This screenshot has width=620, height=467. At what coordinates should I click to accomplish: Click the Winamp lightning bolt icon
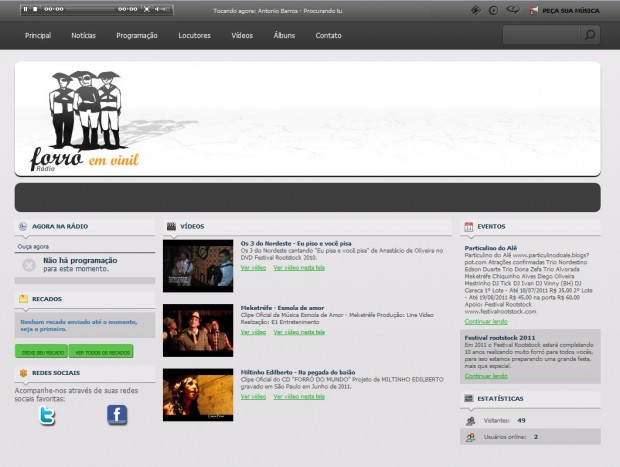476,10
